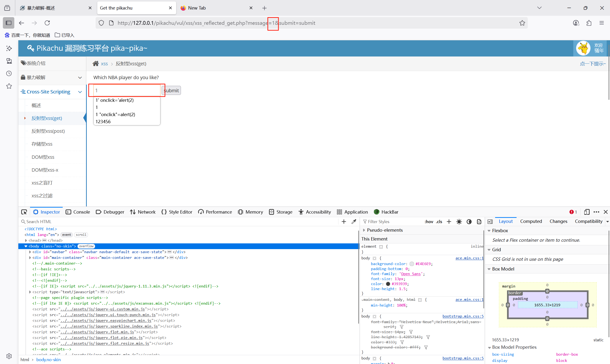Bookmark this page with the star icon
610x364 pixels.
tap(522, 23)
